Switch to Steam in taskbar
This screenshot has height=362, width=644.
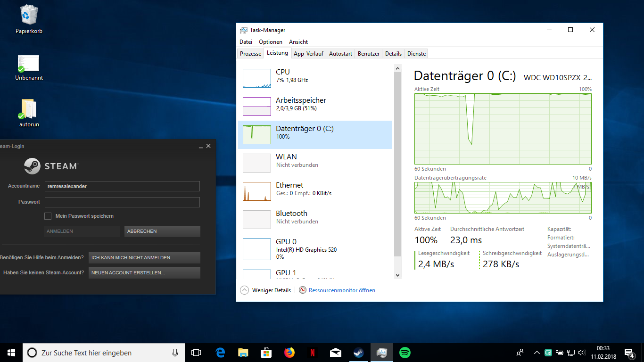point(359,353)
